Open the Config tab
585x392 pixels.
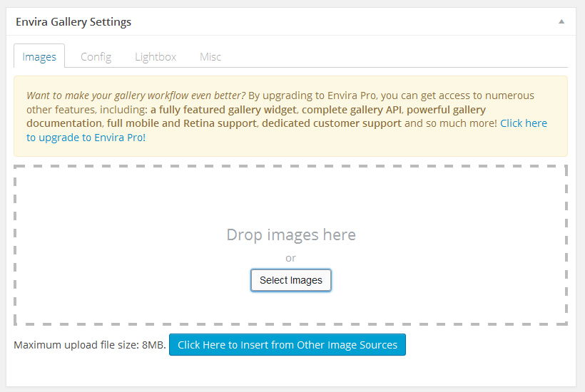pyautogui.click(x=96, y=56)
